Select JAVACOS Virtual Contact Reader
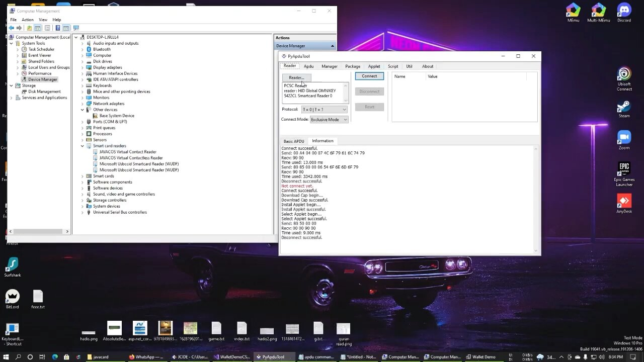The width and height of the screenshot is (644, 362). (128, 152)
